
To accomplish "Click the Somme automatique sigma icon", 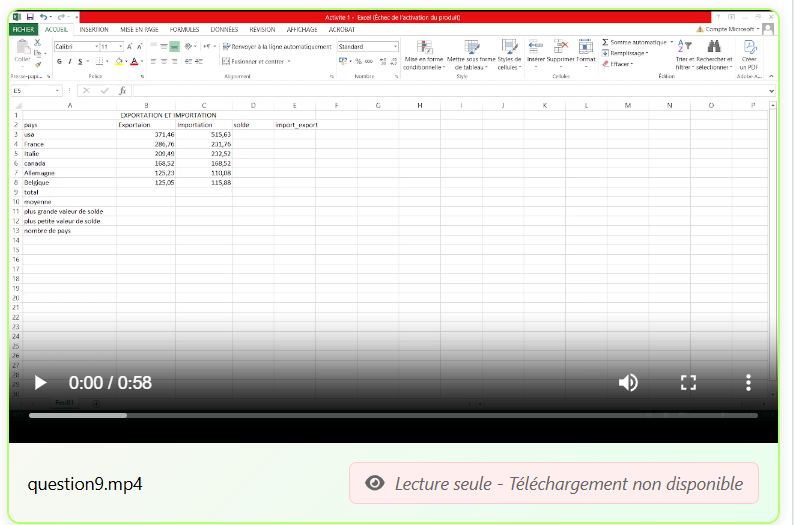I will click(606, 43).
